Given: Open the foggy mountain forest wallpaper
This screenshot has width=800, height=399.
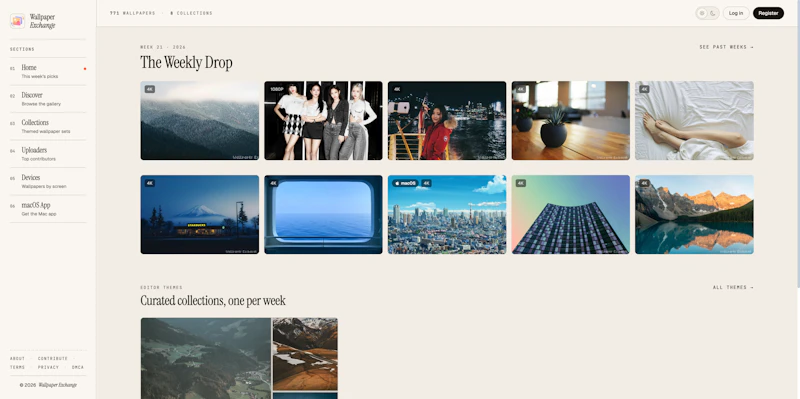Looking at the screenshot, I should [x=199, y=120].
